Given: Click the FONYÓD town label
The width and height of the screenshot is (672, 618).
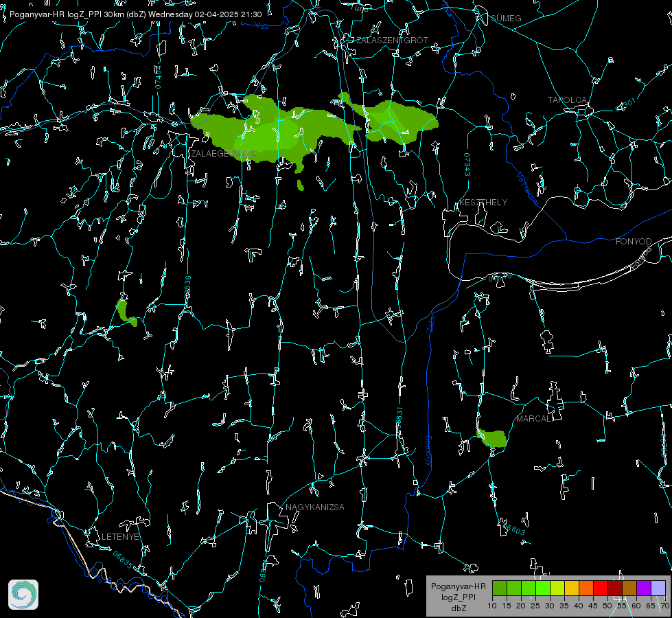Looking at the screenshot, I should (634, 242).
